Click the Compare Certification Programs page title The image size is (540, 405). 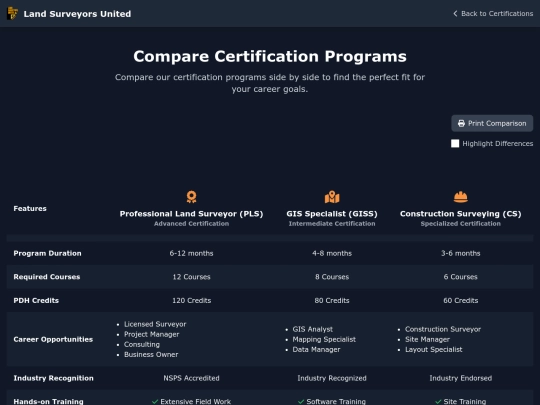click(270, 56)
